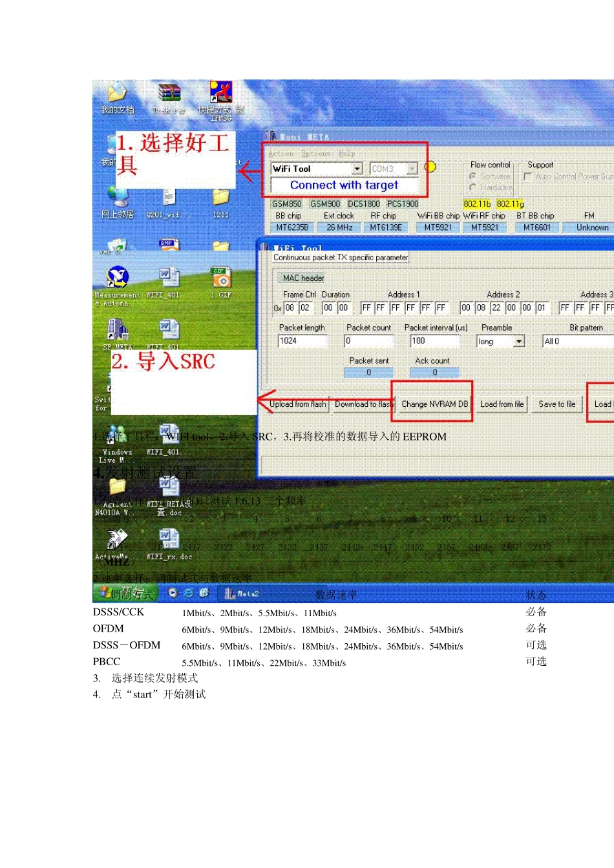Click Upload from flash button
This screenshot has height=868, width=614.
(x=297, y=404)
